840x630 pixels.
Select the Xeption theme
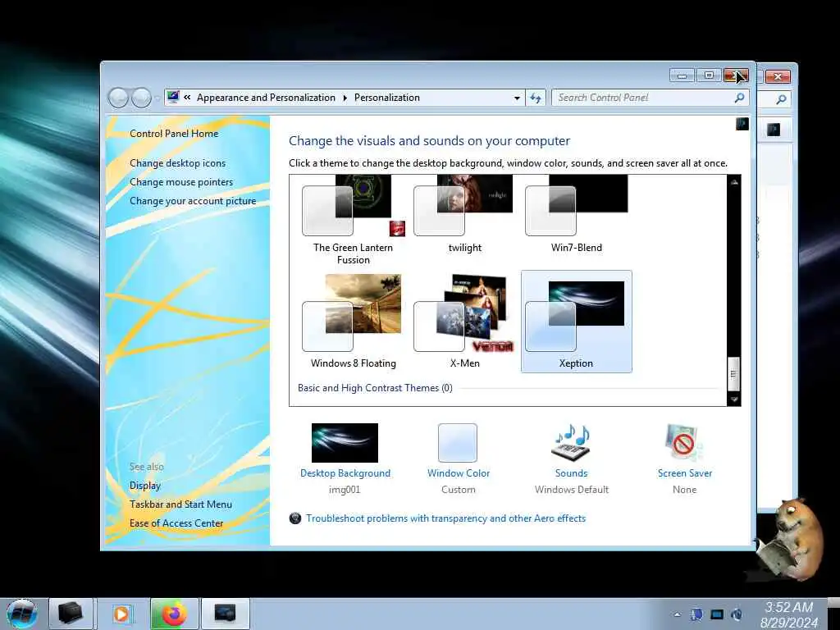(x=577, y=322)
